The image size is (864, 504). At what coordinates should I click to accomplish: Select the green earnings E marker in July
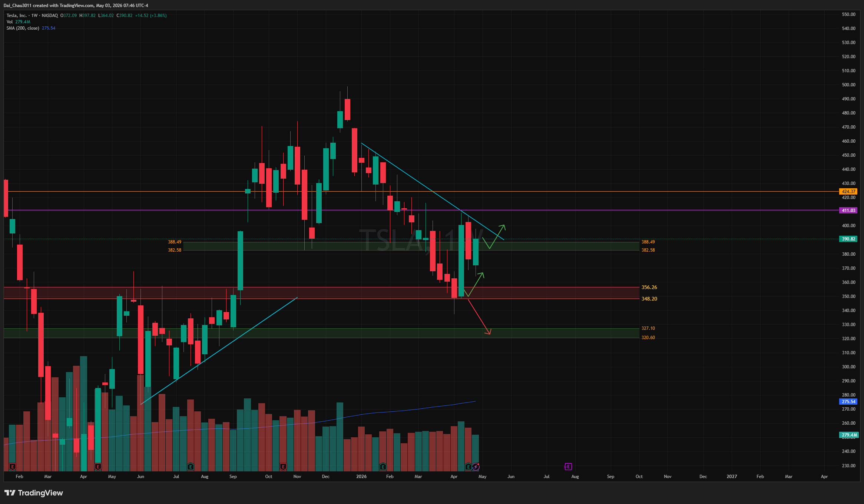[x=191, y=467]
